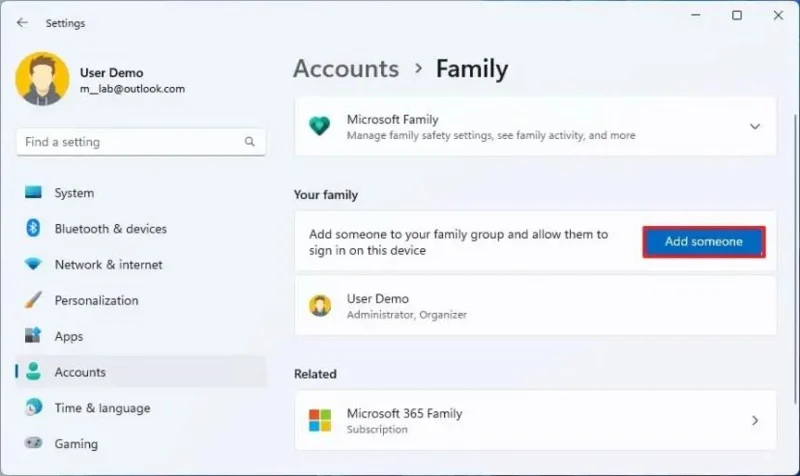This screenshot has height=476, width=800.
Task: Click the back arrow in Settings
Action: click(x=22, y=22)
